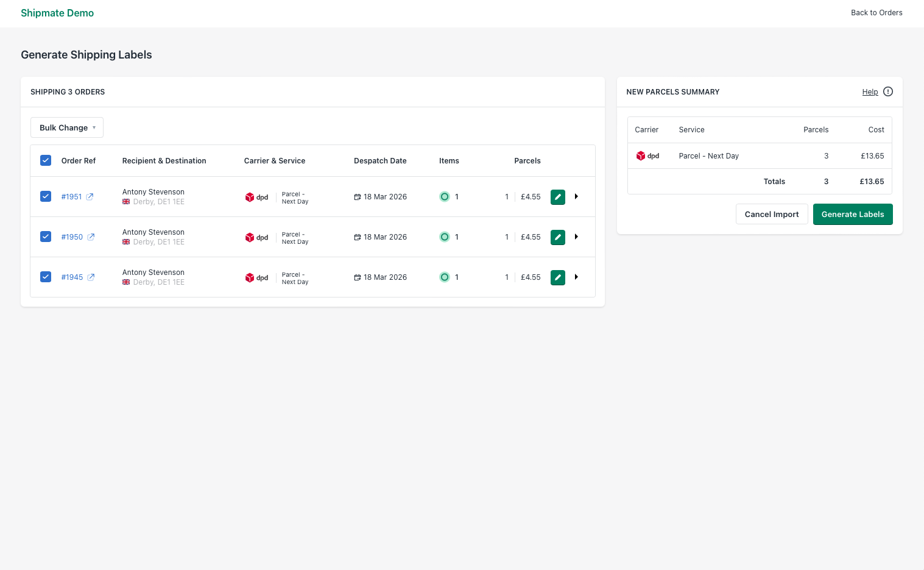Screen dimensions: 924x570
Task: Click the Shipmate Demo logo
Action: (57, 13)
